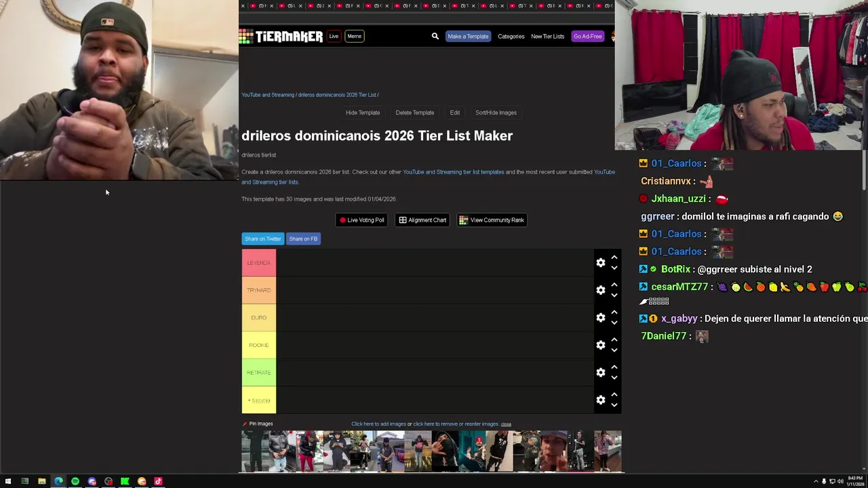Click the system tray network icon
This screenshot has width=868, height=488.
[832, 481]
